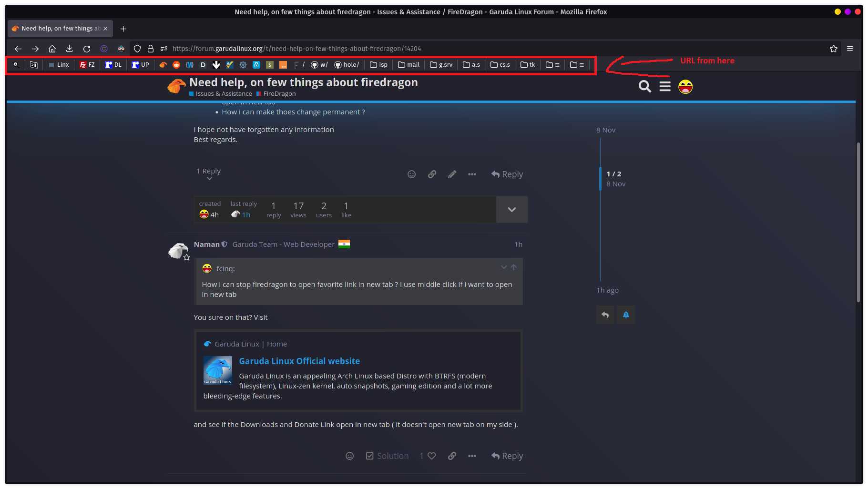
Task: Click the '1 / 2' timeline position indicator
Action: 614,174
